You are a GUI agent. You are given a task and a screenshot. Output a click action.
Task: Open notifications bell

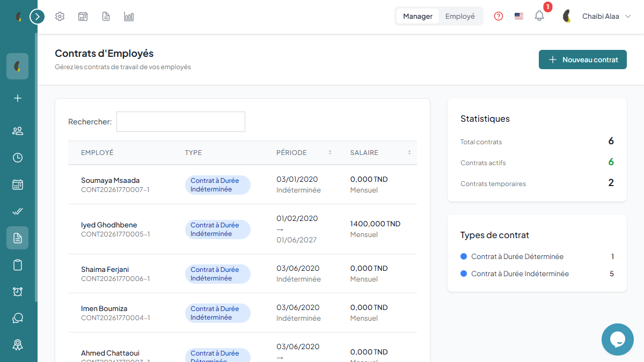tap(539, 16)
